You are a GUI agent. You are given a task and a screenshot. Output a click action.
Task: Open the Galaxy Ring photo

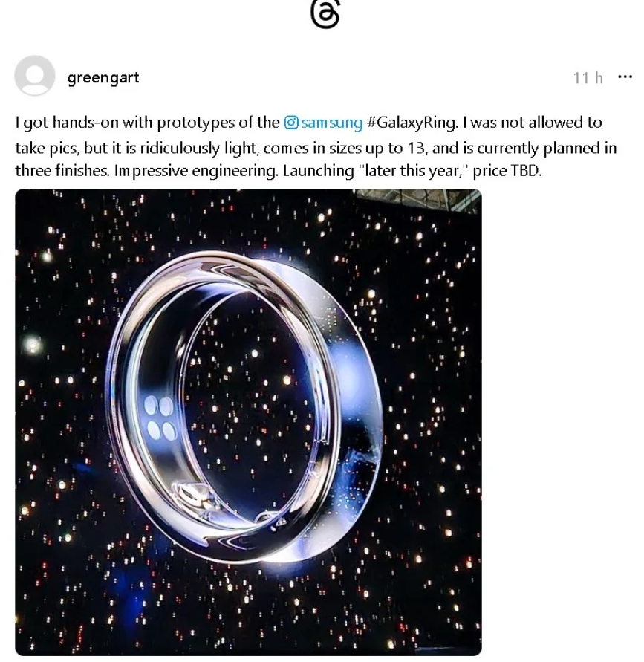(x=248, y=422)
